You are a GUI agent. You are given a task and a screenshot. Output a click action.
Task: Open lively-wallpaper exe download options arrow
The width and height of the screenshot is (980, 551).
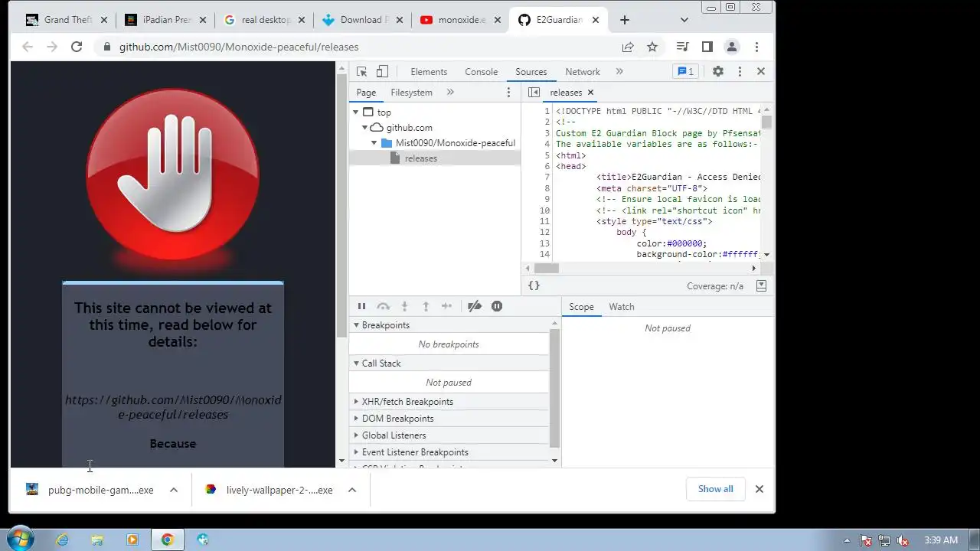(x=352, y=490)
